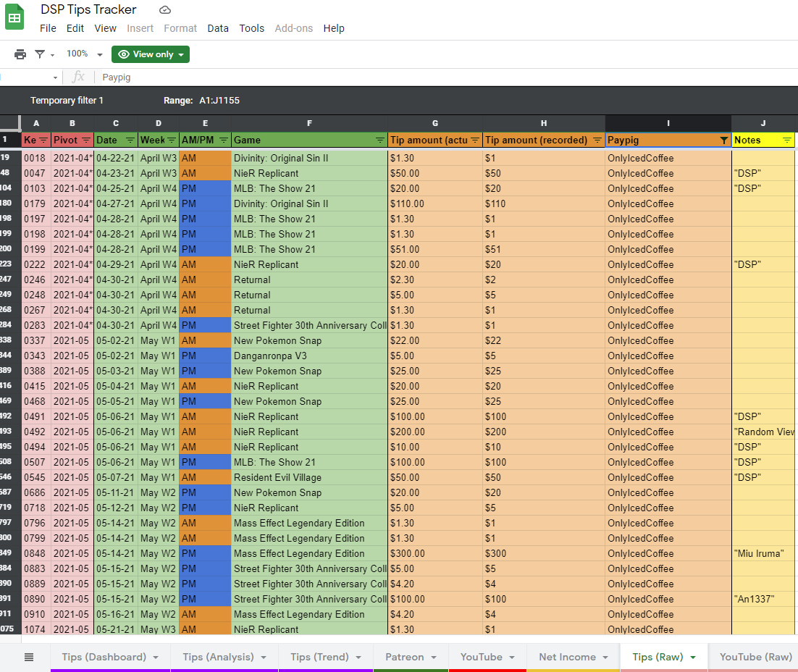798x672 pixels.
Task: Open the View only mode dropdown
Action: click(151, 54)
